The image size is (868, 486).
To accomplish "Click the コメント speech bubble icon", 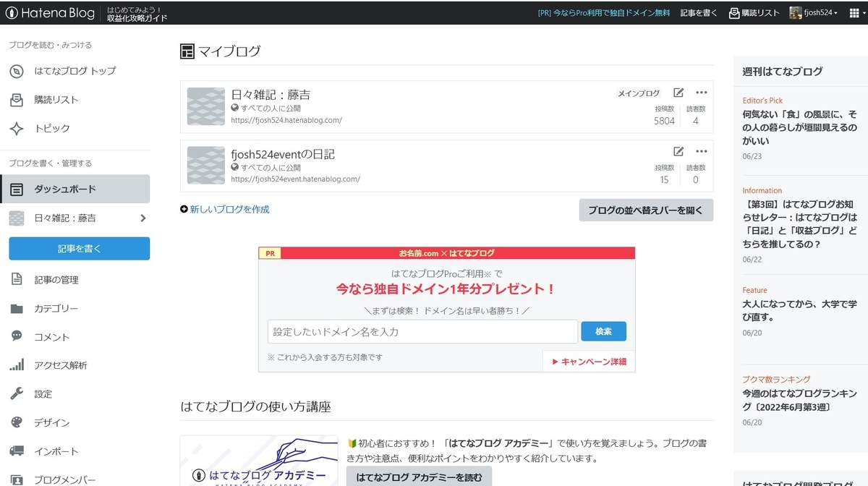I will tap(17, 336).
